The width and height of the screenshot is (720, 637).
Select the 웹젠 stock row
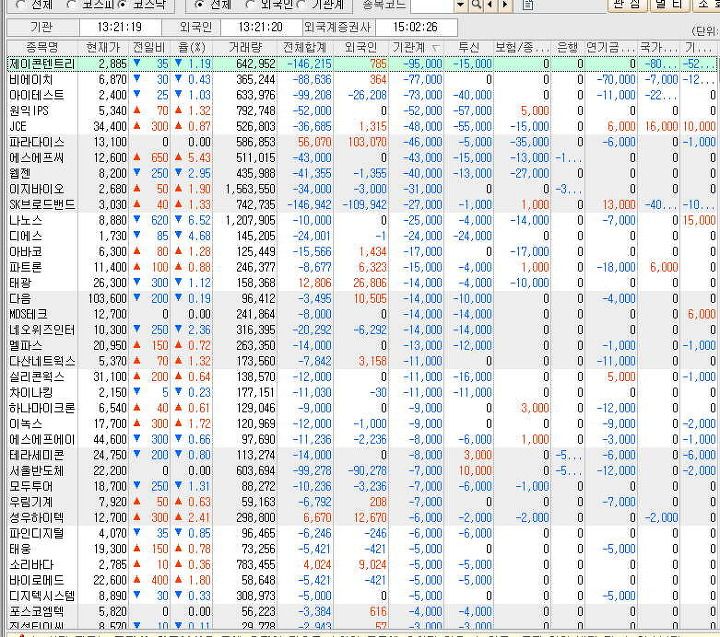click(x=360, y=173)
